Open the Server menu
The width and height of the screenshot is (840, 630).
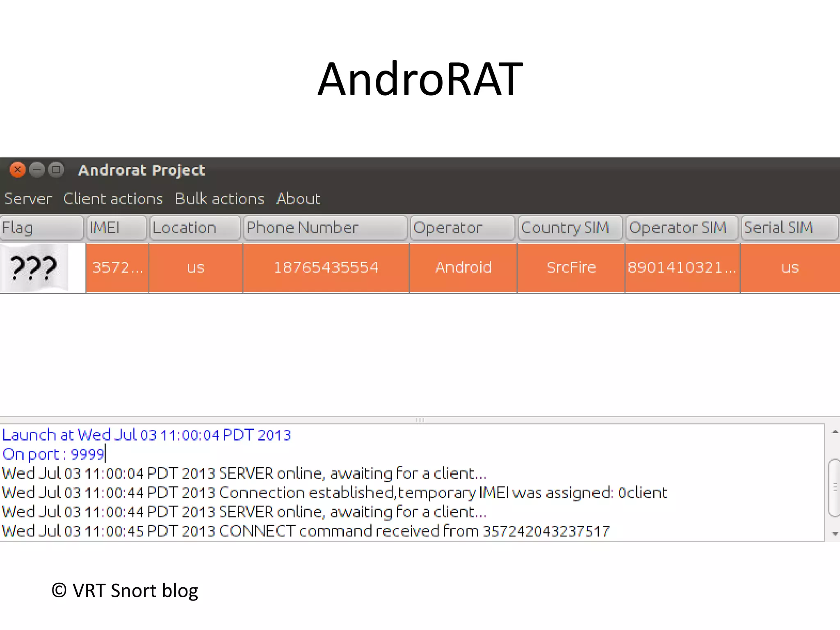tap(28, 199)
